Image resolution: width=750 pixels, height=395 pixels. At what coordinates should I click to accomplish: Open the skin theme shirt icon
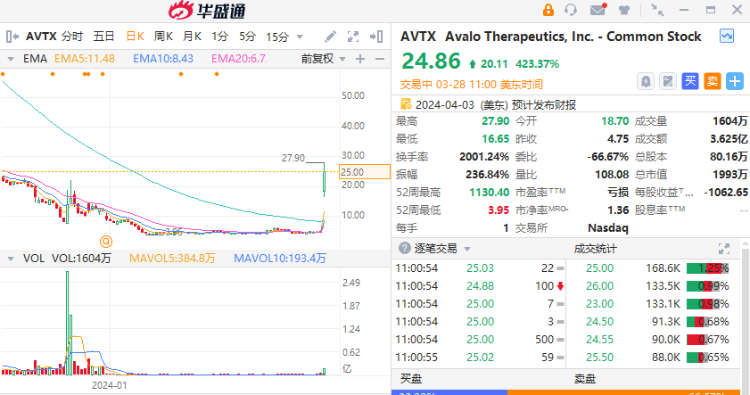[624, 10]
